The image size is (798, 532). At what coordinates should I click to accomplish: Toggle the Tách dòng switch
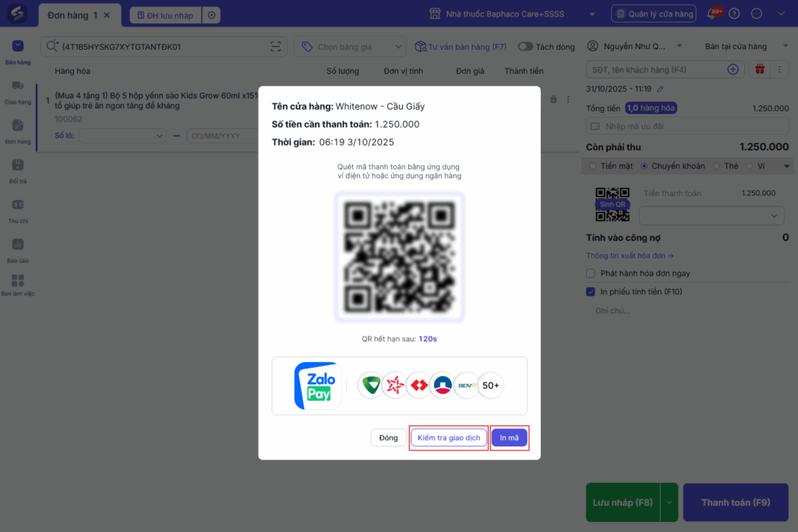click(525, 46)
